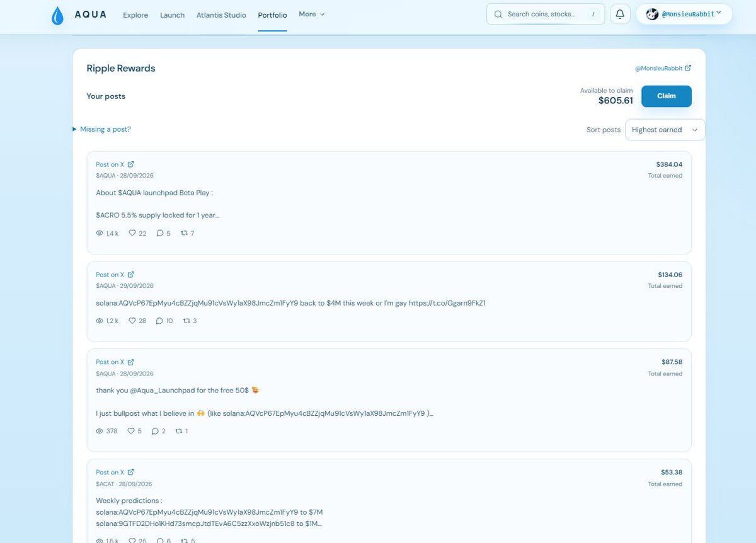Open external link icon on $384.04 post
Viewport: 756px width, 543px height.
point(131,164)
